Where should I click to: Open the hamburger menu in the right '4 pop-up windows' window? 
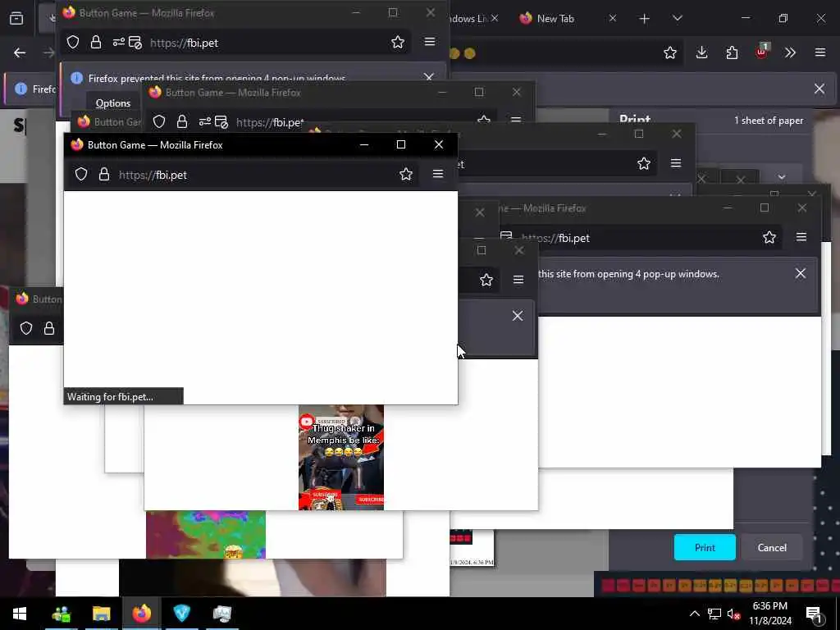[x=801, y=237]
